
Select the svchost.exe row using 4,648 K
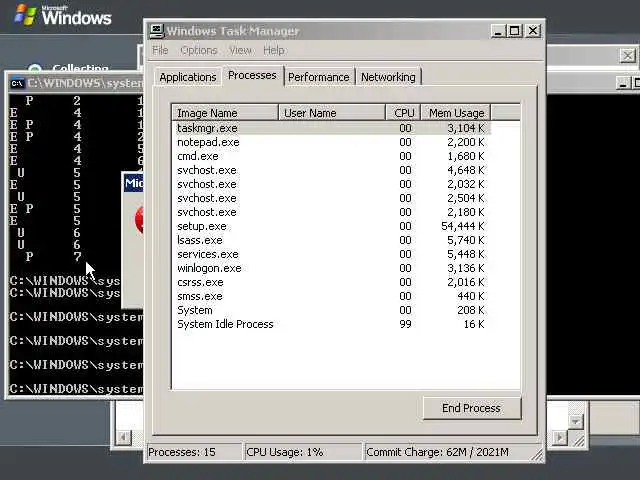[331, 170]
